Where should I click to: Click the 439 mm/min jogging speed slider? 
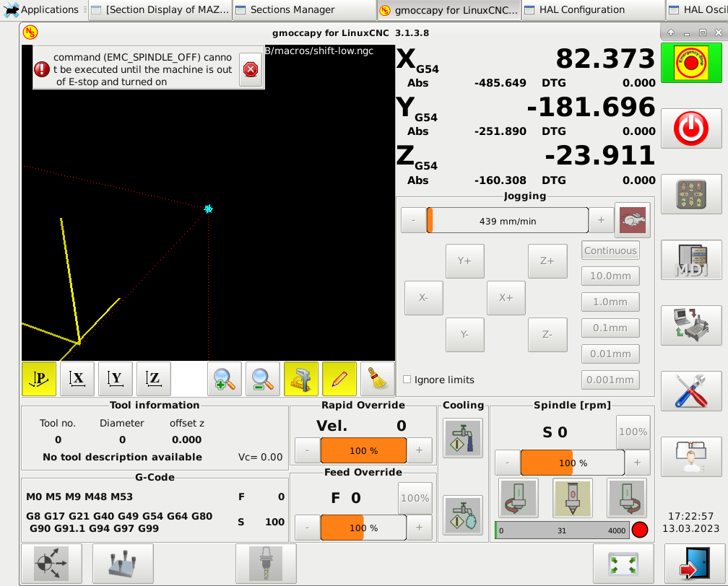pyautogui.click(x=508, y=220)
